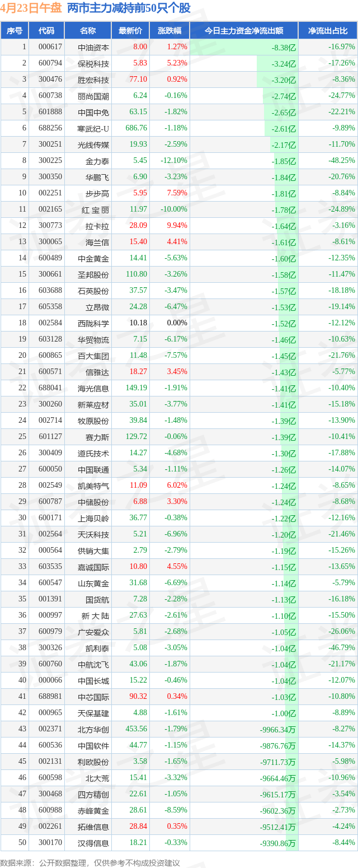
Task: Click the 序号 column header
Action: pyautogui.click(x=15, y=31)
